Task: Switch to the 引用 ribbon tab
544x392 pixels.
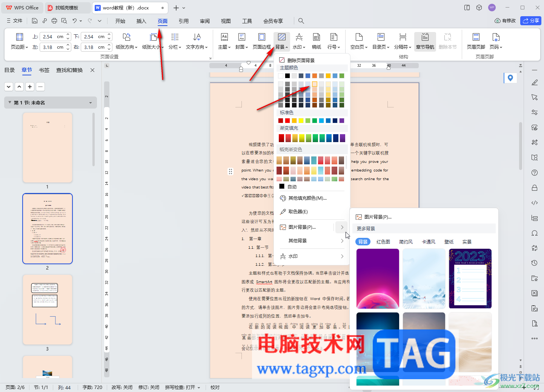Action: coord(184,21)
